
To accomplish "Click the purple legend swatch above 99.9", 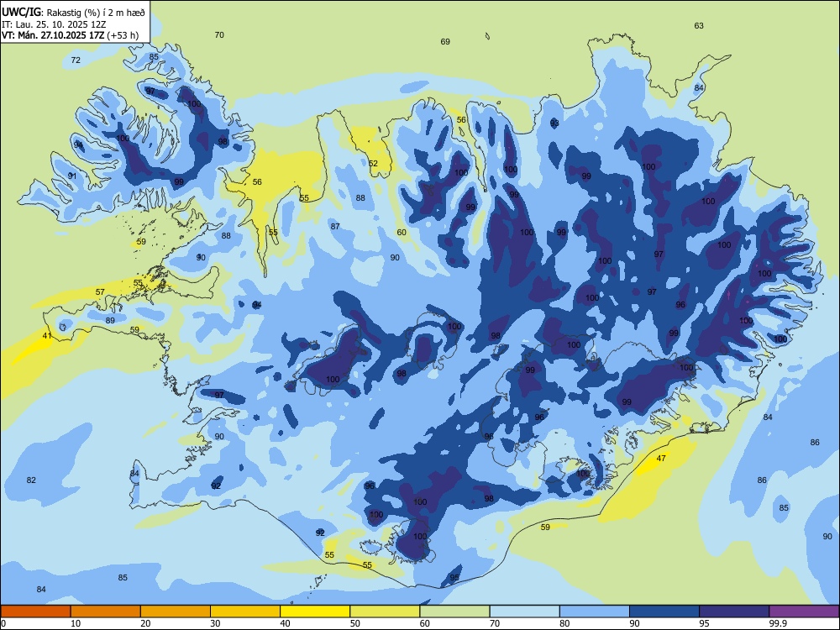I will tap(804, 612).
